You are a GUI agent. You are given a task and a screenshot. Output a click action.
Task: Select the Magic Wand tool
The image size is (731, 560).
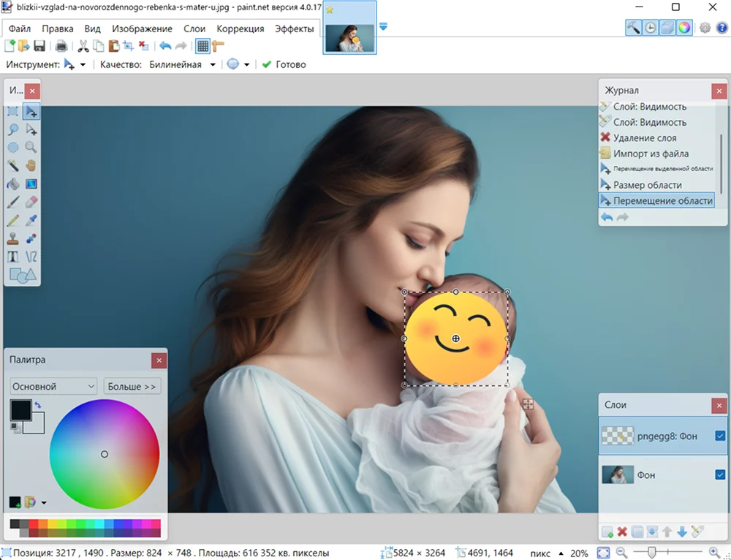[x=12, y=166]
